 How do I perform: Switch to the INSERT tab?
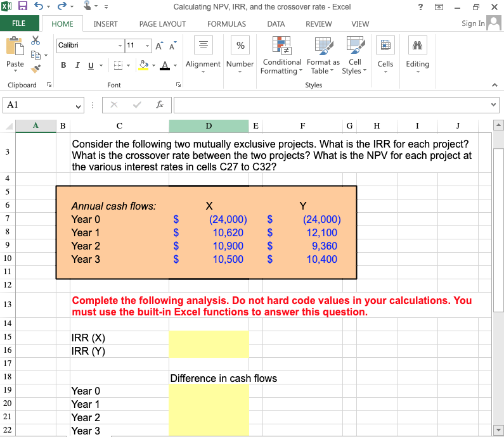coord(105,24)
